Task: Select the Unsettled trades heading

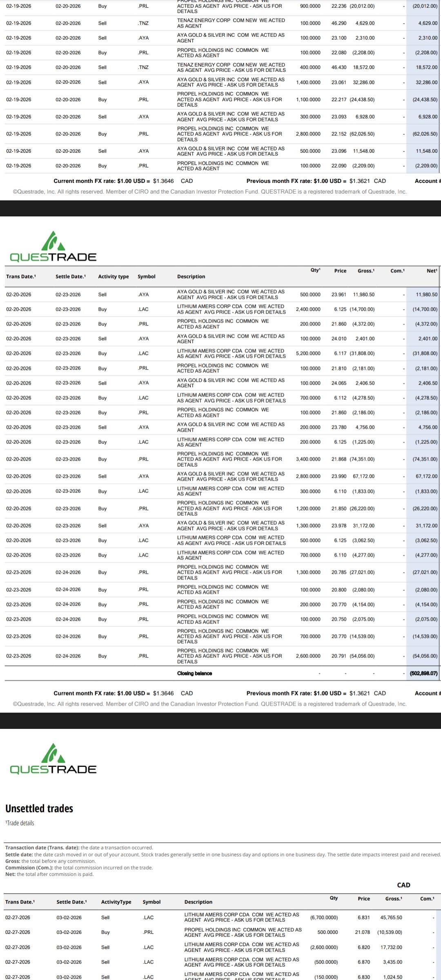Action: [39, 808]
